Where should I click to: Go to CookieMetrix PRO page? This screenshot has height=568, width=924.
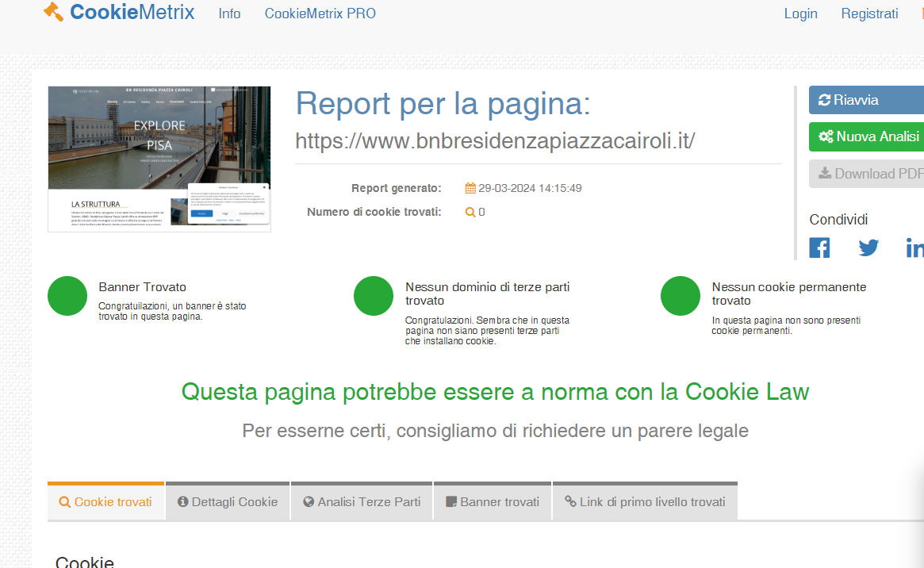[x=320, y=13]
